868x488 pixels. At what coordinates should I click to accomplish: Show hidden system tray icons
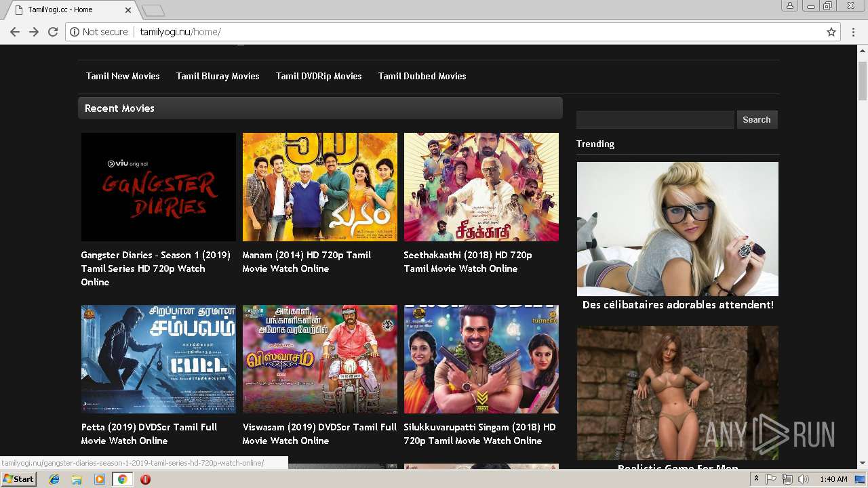[x=757, y=479]
